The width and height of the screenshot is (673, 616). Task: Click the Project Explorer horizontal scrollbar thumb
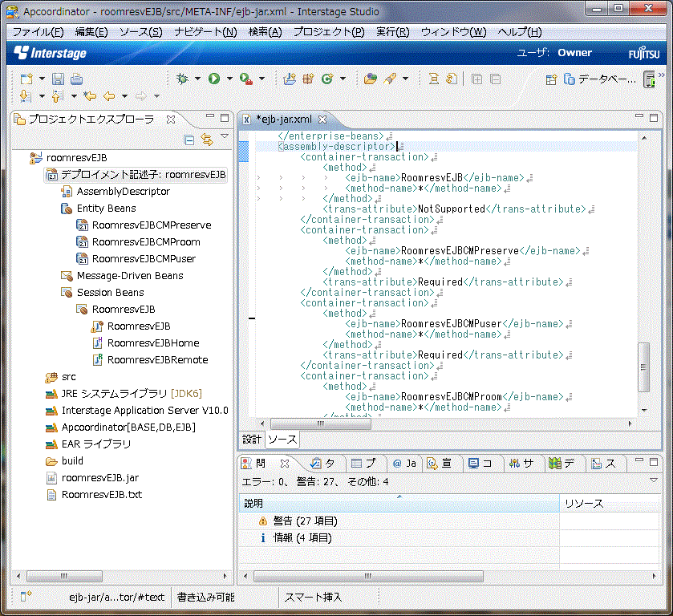tap(64, 576)
